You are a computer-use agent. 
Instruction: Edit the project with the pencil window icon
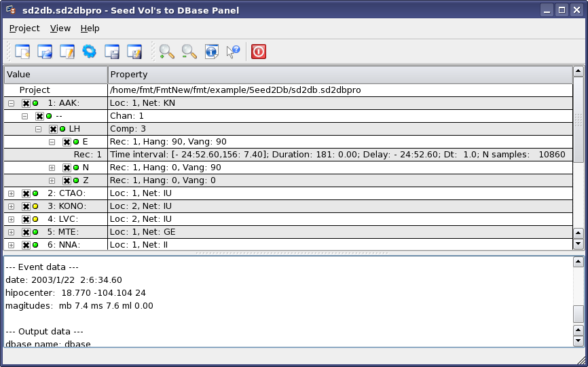67,52
